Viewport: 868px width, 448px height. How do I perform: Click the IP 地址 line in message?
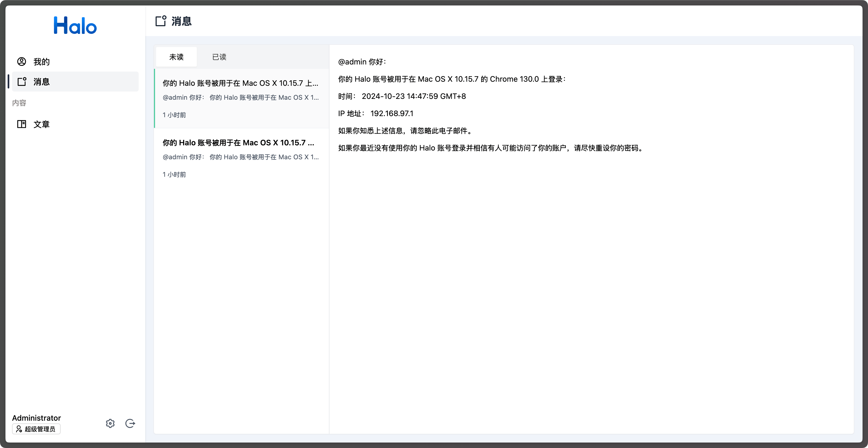point(375,114)
